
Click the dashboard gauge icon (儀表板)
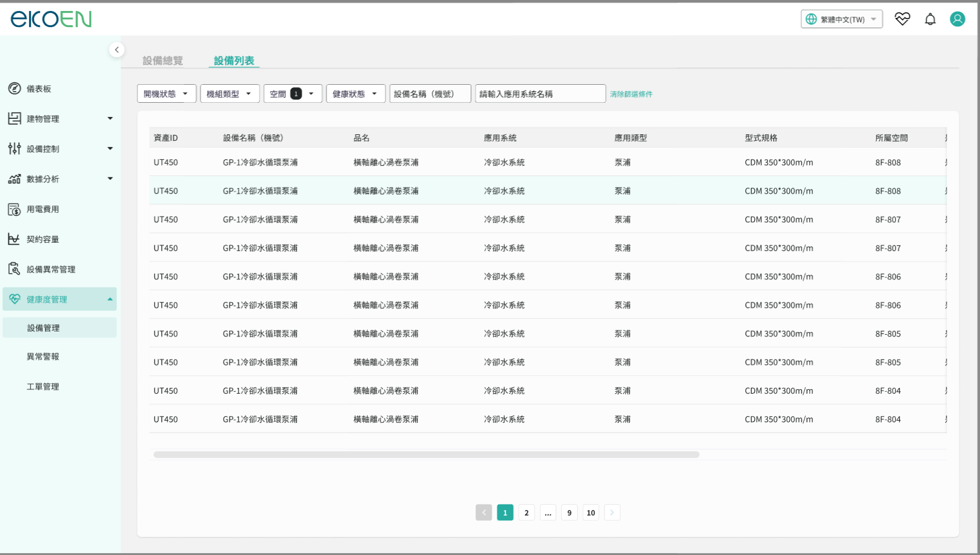point(14,89)
